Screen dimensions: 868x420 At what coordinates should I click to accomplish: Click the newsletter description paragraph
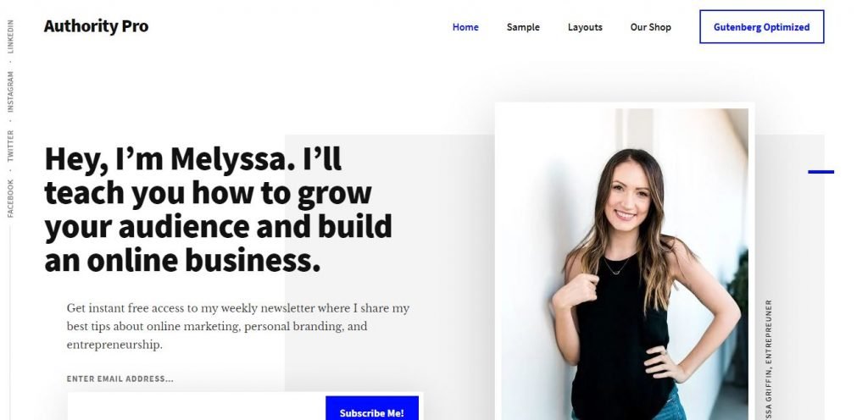(238, 326)
